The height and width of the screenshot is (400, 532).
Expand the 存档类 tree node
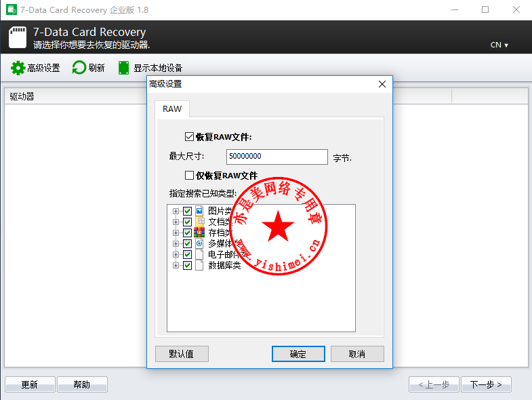pyautogui.click(x=176, y=233)
